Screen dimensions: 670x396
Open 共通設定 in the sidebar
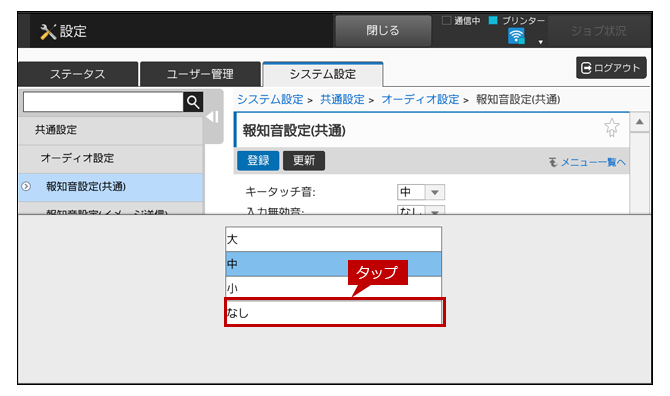(x=111, y=130)
